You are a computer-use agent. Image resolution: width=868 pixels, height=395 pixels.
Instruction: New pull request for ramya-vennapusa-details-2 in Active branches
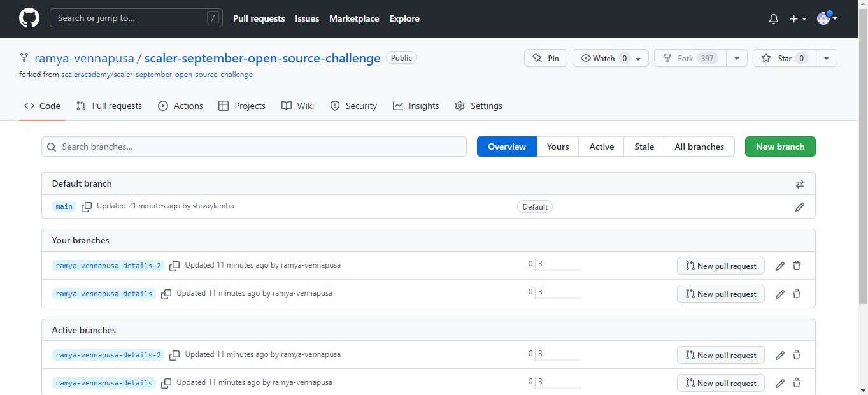pyautogui.click(x=721, y=355)
